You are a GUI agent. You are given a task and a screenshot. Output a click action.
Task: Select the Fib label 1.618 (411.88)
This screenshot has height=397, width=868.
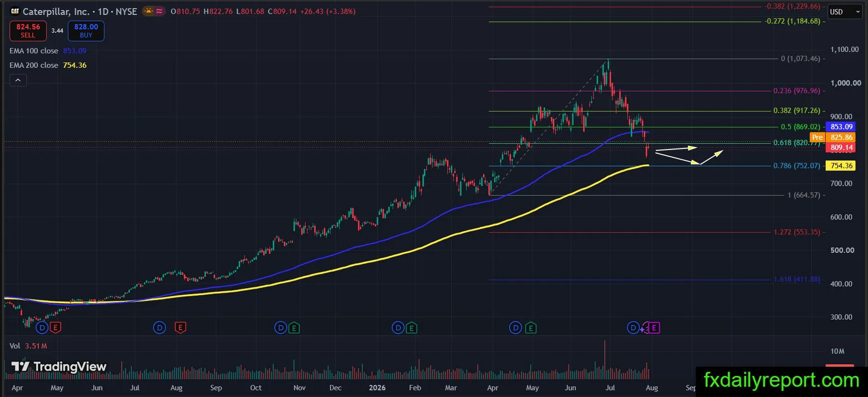pyautogui.click(x=797, y=279)
